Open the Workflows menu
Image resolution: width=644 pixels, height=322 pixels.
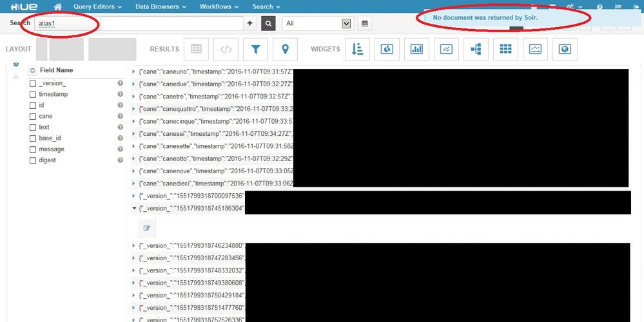(219, 6)
